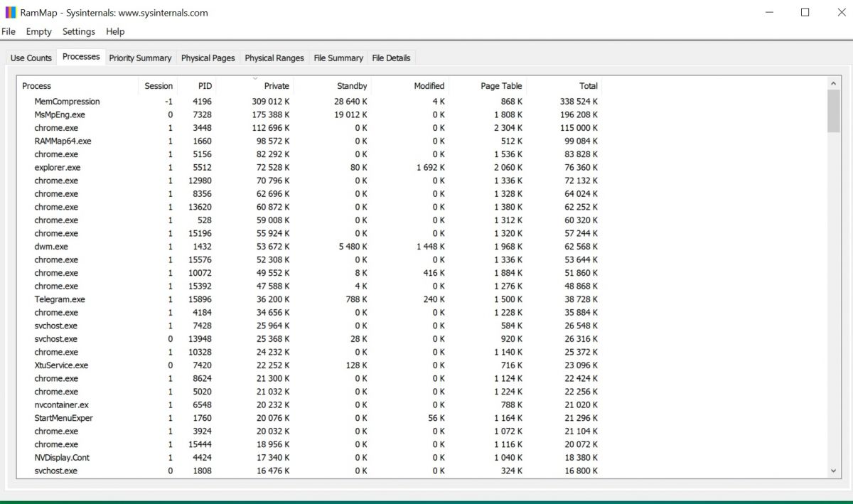Go to the Physical Ranges tab
This screenshot has width=853, height=504.
[274, 58]
